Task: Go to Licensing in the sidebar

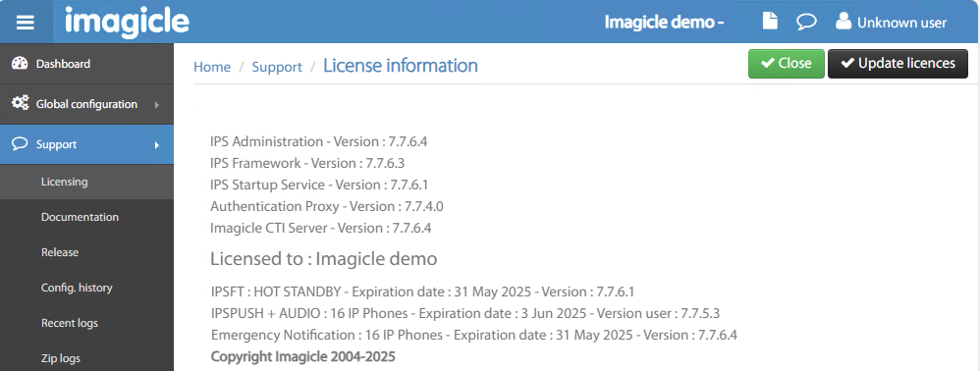Action: (86, 182)
